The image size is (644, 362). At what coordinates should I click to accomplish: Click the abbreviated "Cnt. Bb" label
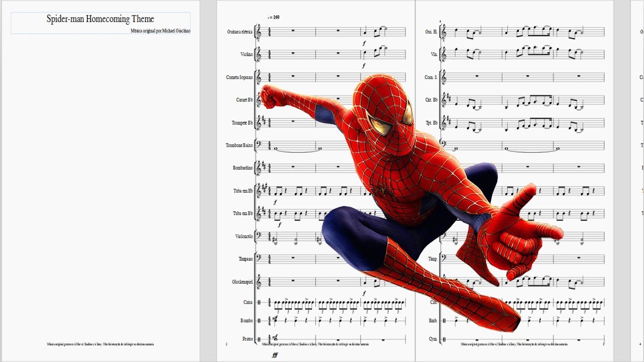pyautogui.click(x=432, y=100)
